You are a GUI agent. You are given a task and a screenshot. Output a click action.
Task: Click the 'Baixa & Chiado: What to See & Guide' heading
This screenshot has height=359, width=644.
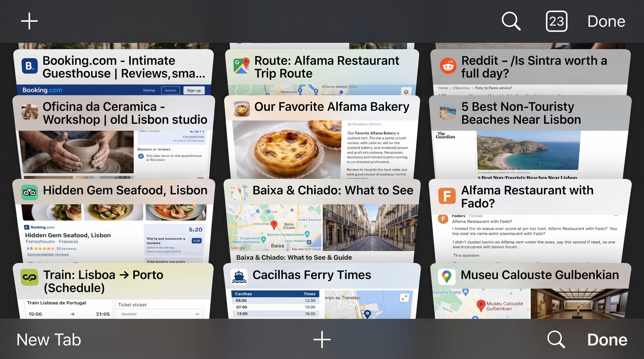point(294,257)
